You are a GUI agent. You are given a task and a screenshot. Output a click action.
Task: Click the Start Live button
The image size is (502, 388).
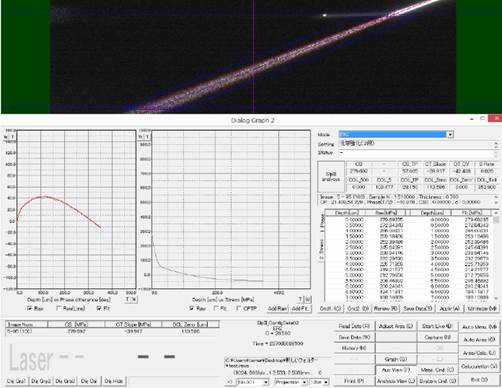[x=437, y=326]
